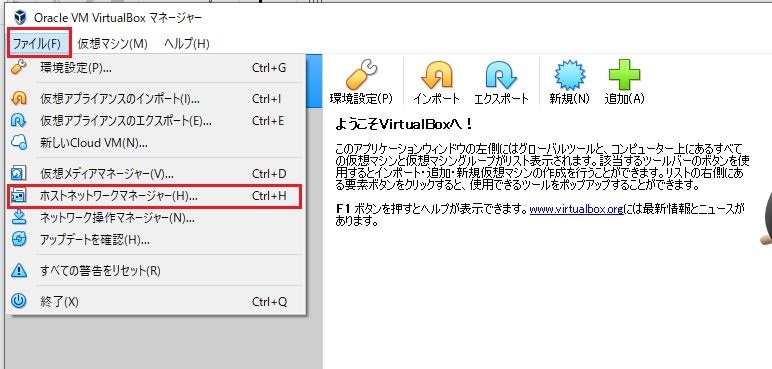Select すべての警告をリセット(R) menu entry

coord(156,270)
